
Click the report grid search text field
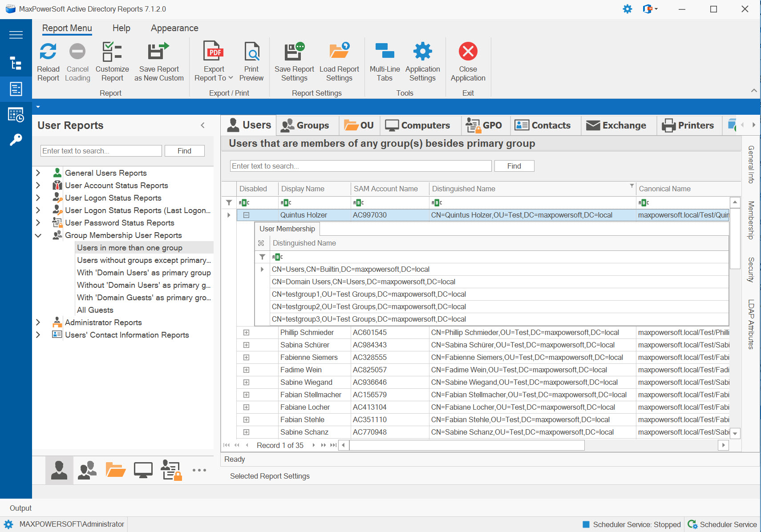point(360,166)
